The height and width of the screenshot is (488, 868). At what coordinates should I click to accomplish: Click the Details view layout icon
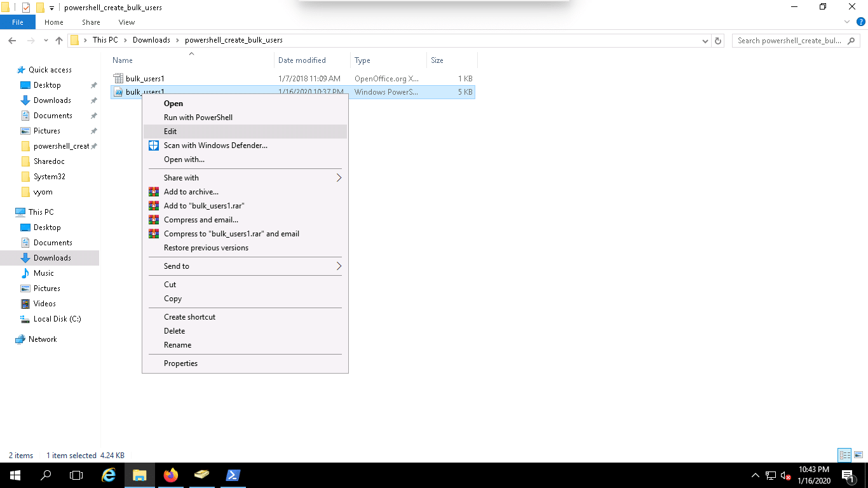tap(844, 455)
